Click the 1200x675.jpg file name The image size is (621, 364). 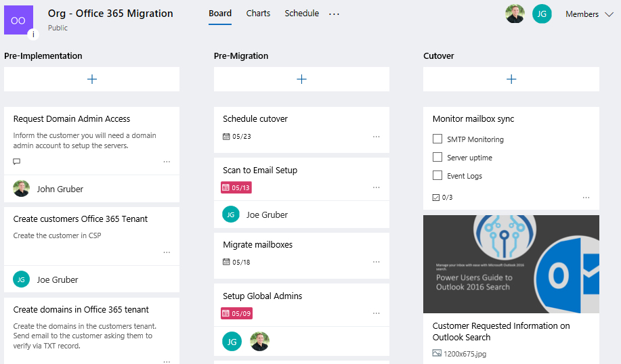point(465,354)
